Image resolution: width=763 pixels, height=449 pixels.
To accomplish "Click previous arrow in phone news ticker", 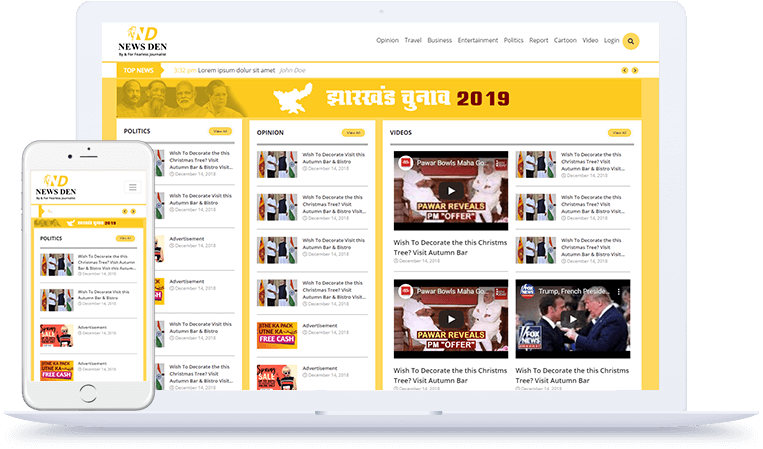I will (x=125, y=212).
